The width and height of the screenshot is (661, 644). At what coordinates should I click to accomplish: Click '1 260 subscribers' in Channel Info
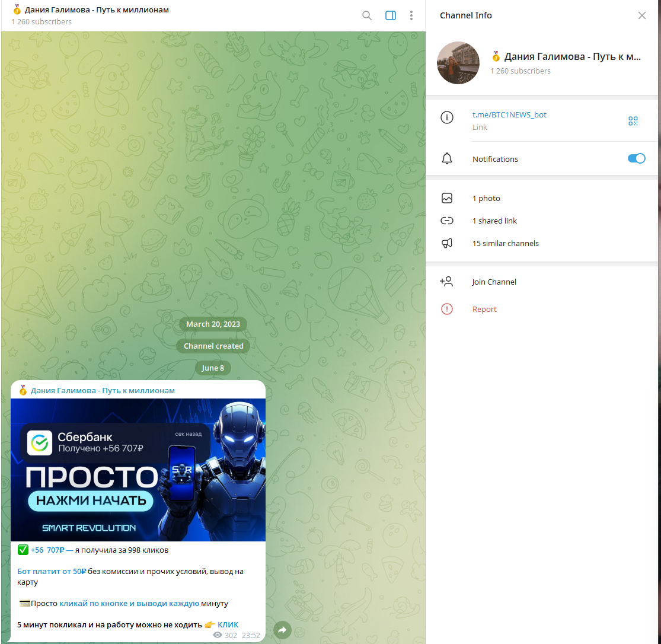pos(520,71)
